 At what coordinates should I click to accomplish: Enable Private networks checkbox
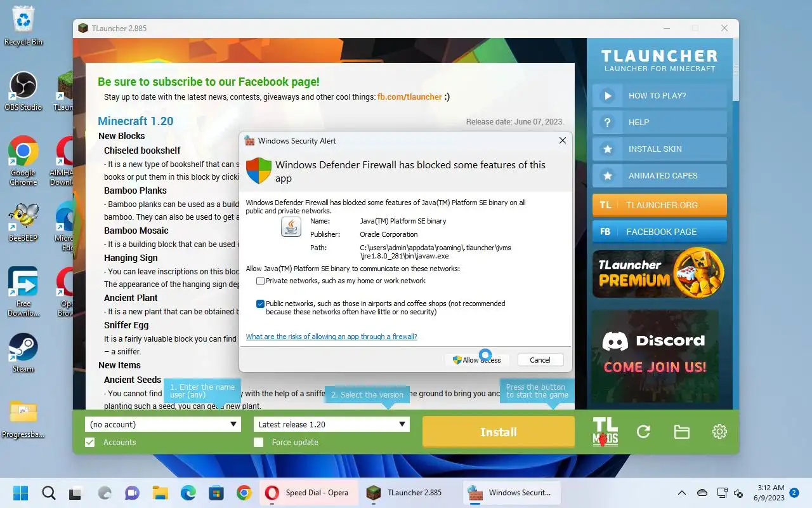pos(260,281)
